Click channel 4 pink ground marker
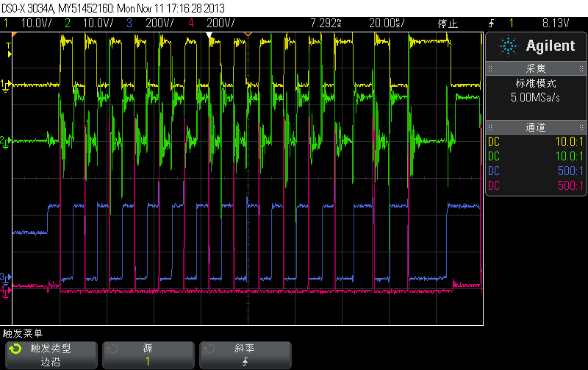588x370 pixels. click(x=6, y=290)
